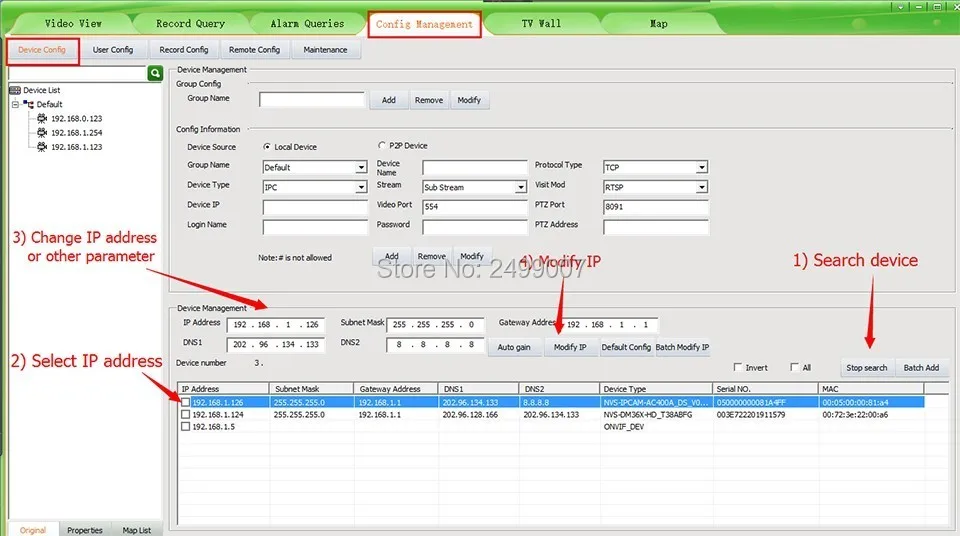Open the Stream Sub Stream dropdown
The width and height of the screenshot is (960, 536).
[520, 187]
